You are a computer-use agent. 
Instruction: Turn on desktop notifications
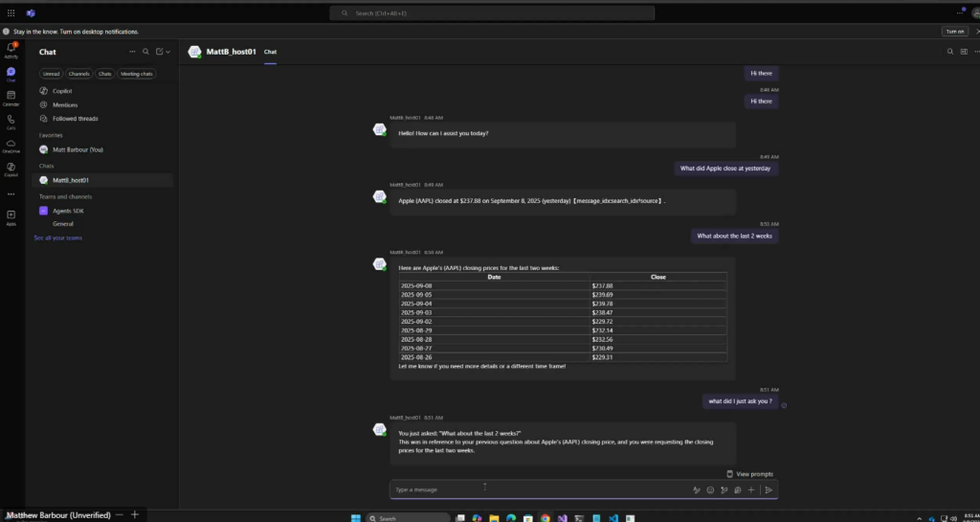pos(954,32)
